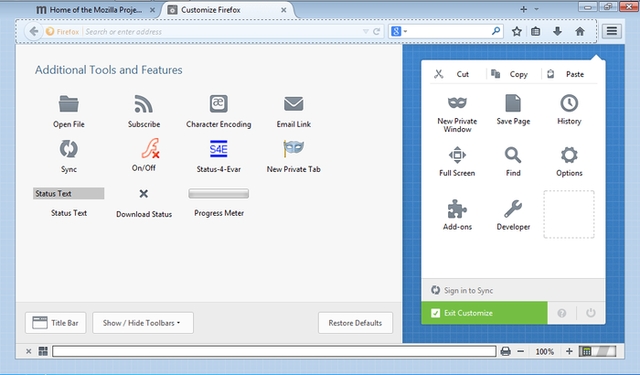This screenshot has height=375, width=640.
Task: Click the Sync arrows icon in palette
Action: click(69, 149)
